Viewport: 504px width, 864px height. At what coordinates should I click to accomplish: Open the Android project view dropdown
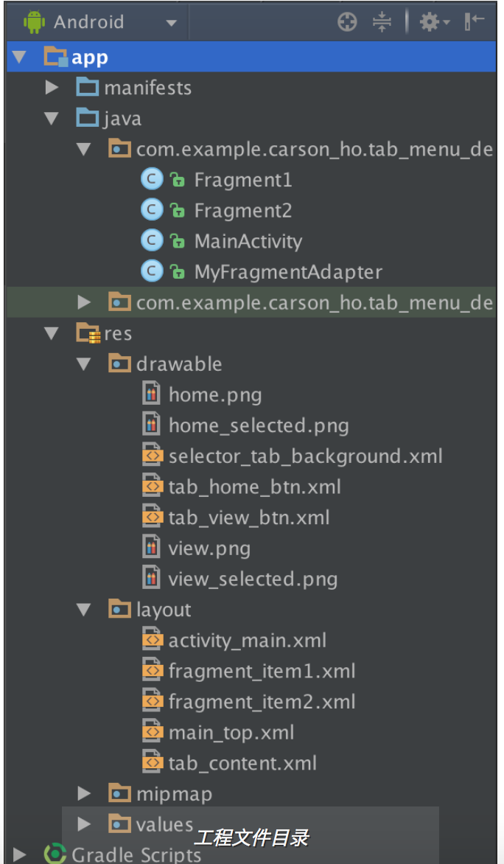click(171, 23)
